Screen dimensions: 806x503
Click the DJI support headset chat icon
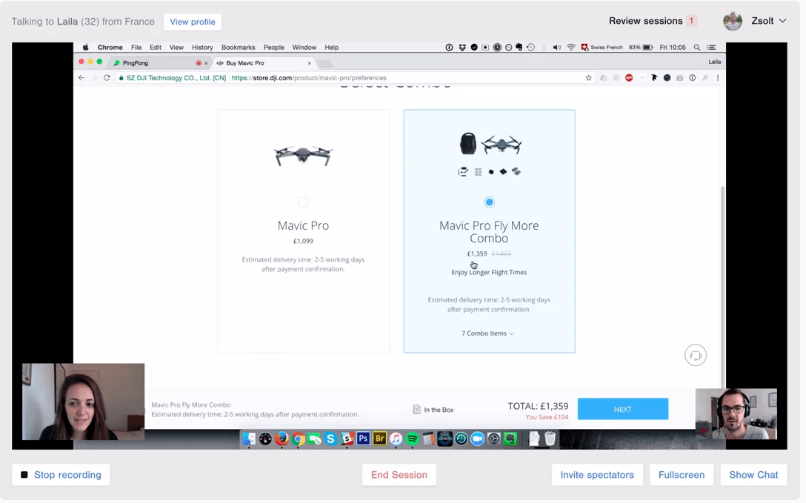(x=695, y=356)
